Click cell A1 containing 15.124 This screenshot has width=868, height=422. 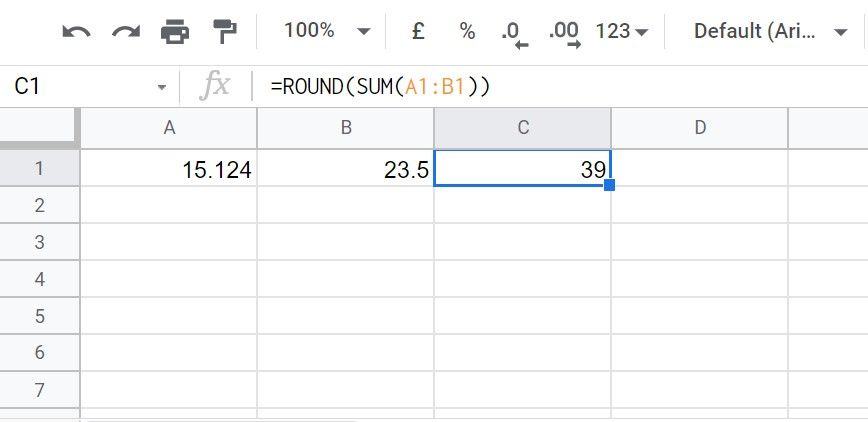tap(169, 169)
